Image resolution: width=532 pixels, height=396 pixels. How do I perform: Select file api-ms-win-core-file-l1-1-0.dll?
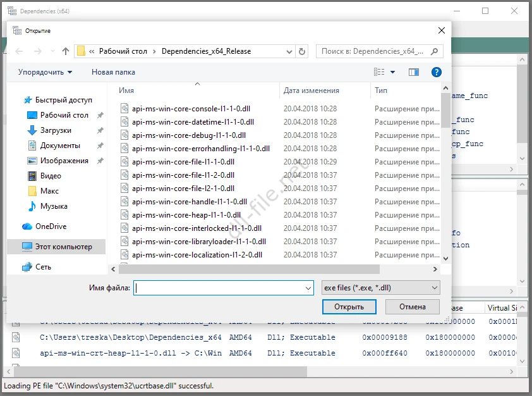coord(183,162)
